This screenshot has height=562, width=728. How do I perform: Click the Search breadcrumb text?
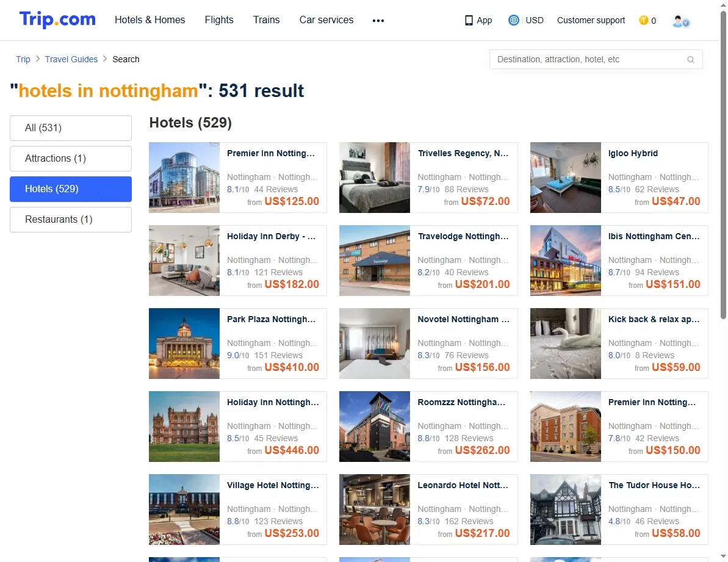[126, 59]
